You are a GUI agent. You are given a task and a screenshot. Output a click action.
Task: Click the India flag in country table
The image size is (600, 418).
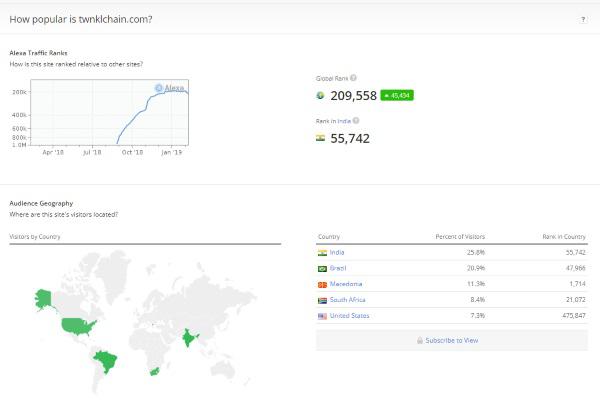(x=322, y=253)
